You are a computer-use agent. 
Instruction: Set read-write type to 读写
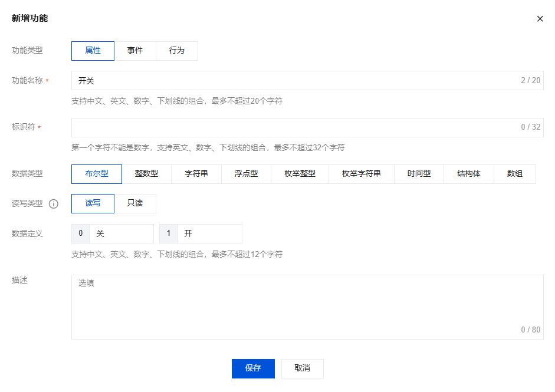tap(93, 203)
